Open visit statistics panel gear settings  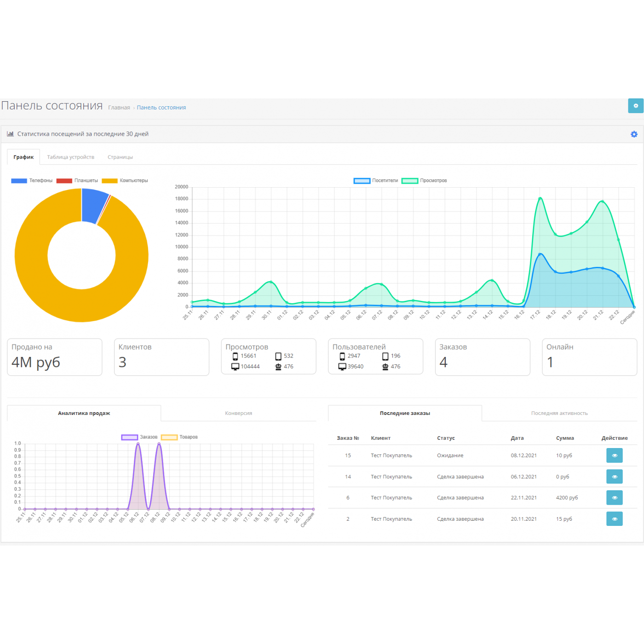(x=634, y=134)
